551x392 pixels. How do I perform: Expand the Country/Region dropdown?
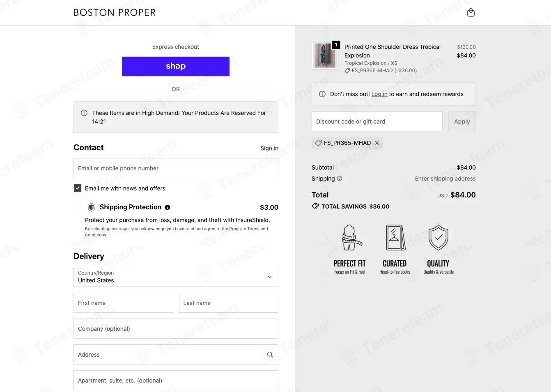click(176, 277)
